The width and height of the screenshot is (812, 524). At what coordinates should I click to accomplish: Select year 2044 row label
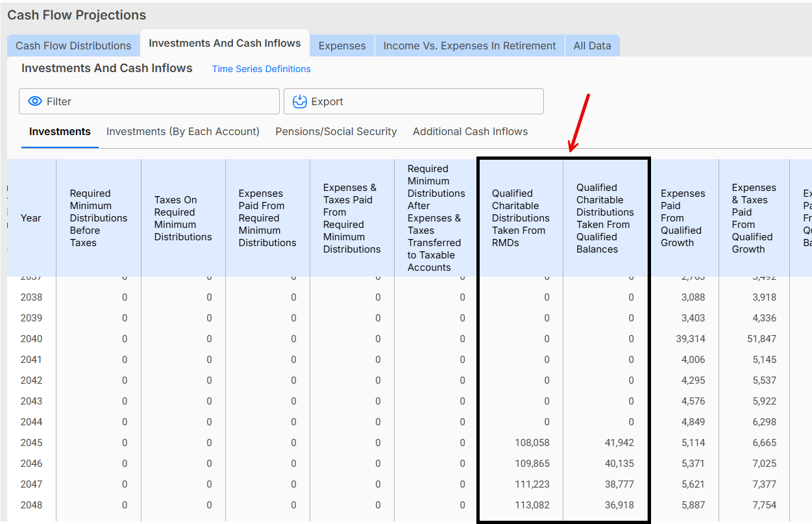(x=31, y=422)
